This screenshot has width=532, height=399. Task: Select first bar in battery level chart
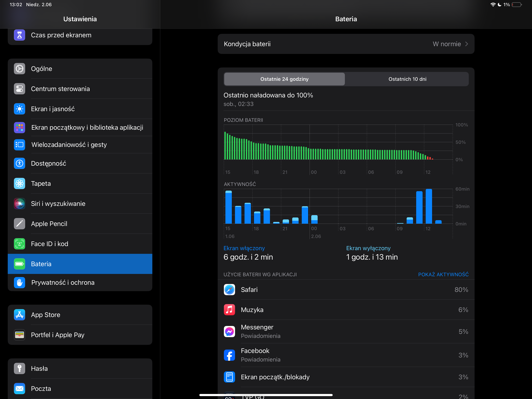[x=225, y=146]
